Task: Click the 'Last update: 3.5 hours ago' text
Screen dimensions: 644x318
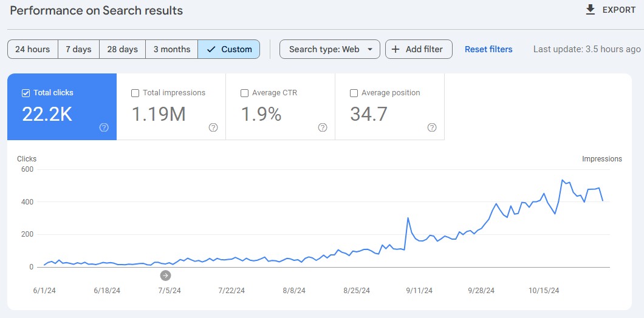Action: [x=587, y=49]
